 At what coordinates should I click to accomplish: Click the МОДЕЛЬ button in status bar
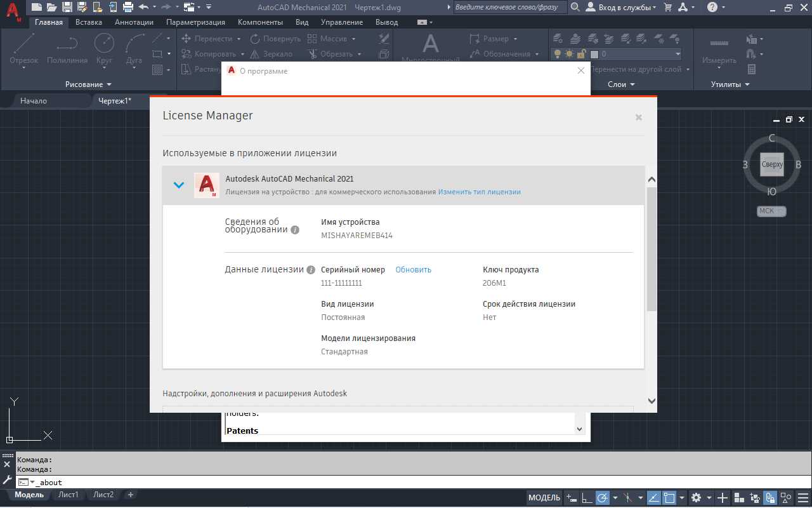[x=544, y=498]
